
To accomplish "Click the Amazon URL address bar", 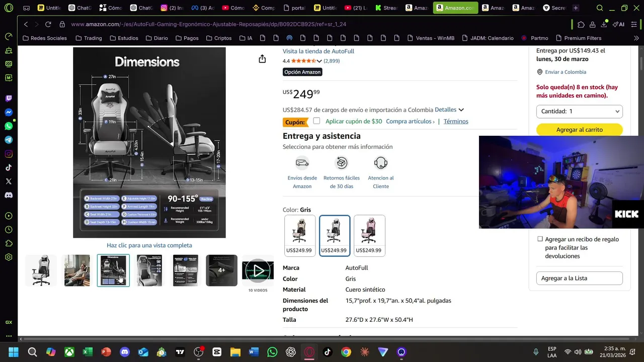I will click(208, 24).
